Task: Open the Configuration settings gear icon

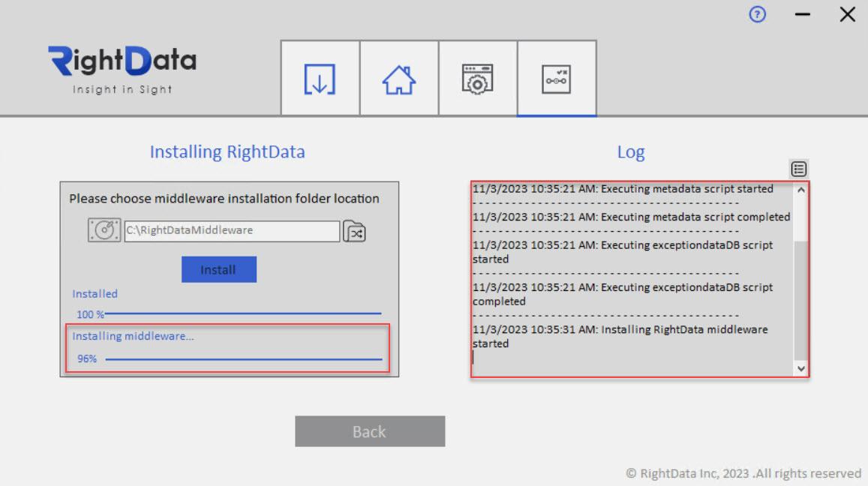Action: 478,78
